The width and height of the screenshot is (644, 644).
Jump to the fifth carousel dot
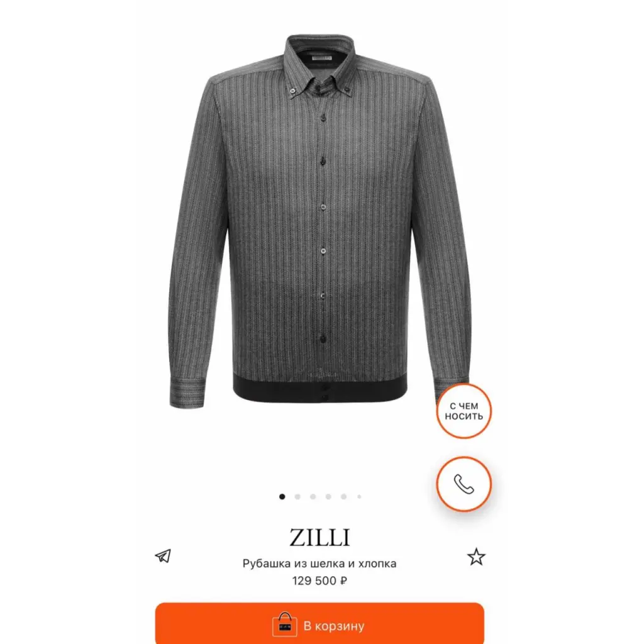344,497
